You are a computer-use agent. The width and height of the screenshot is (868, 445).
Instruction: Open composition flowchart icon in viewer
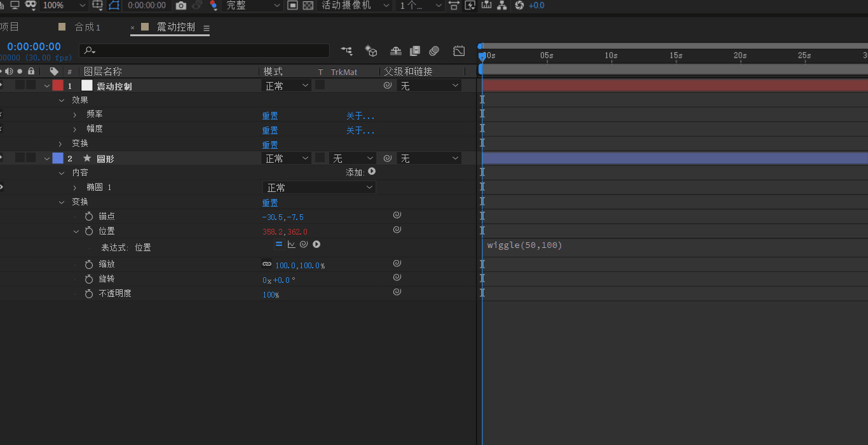coord(503,5)
